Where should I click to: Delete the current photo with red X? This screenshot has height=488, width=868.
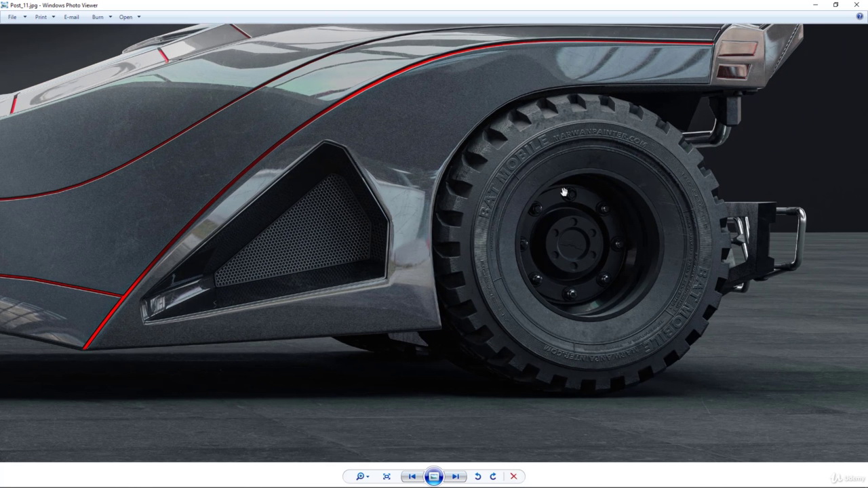coord(513,476)
